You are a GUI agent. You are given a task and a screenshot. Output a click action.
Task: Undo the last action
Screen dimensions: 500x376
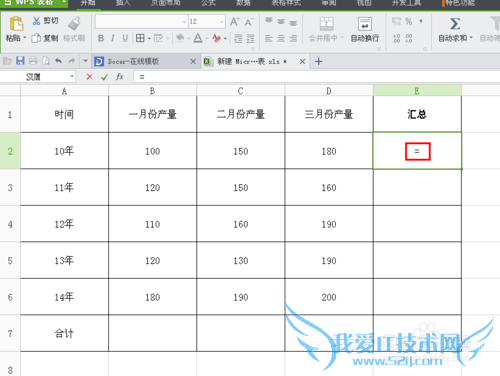pos(59,61)
